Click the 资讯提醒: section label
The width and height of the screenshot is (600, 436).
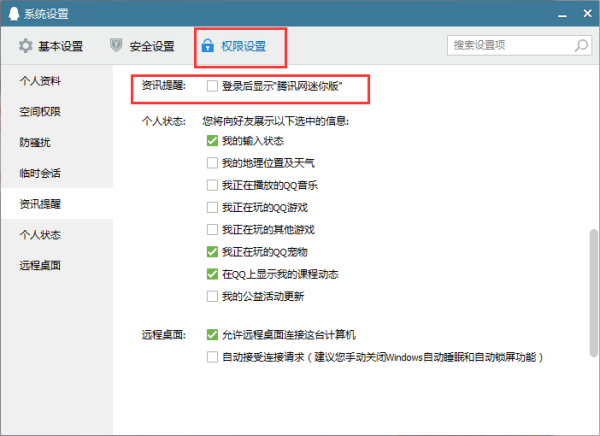coord(163,85)
